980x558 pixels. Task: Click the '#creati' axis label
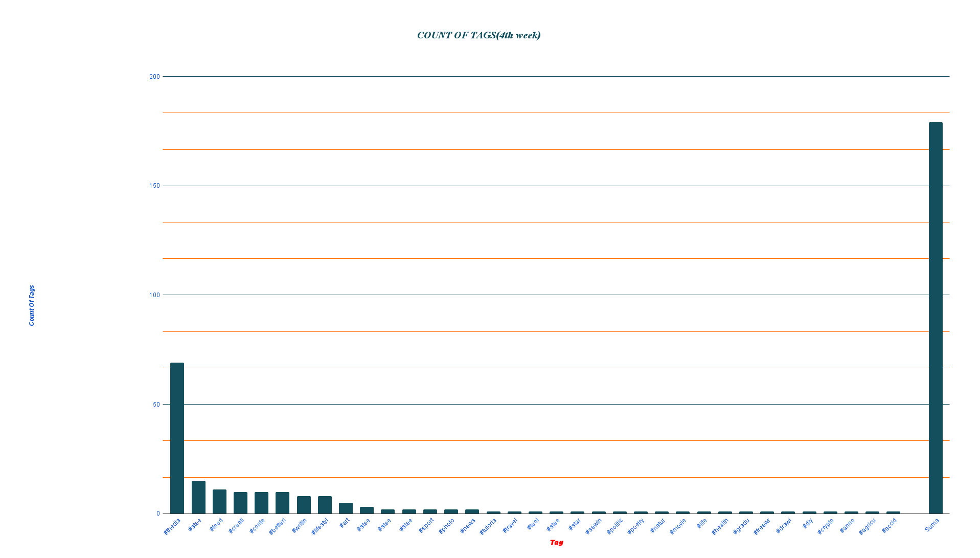[236, 526]
